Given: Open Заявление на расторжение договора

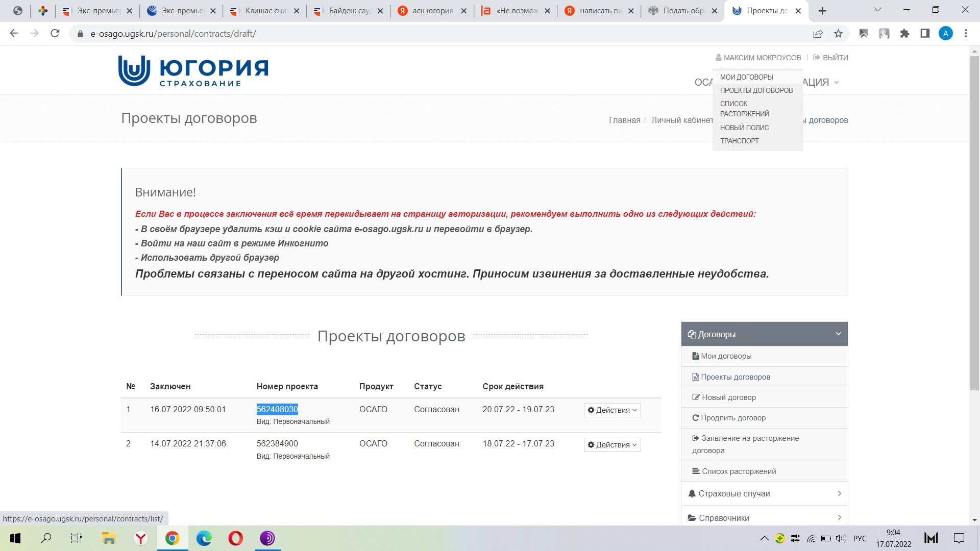Looking at the screenshot, I should (764, 444).
